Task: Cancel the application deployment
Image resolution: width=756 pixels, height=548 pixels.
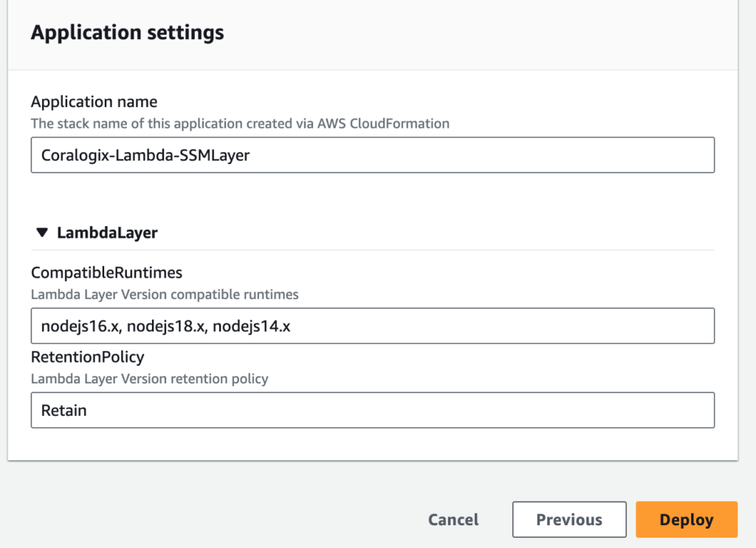Action: (x=453, y=519)
